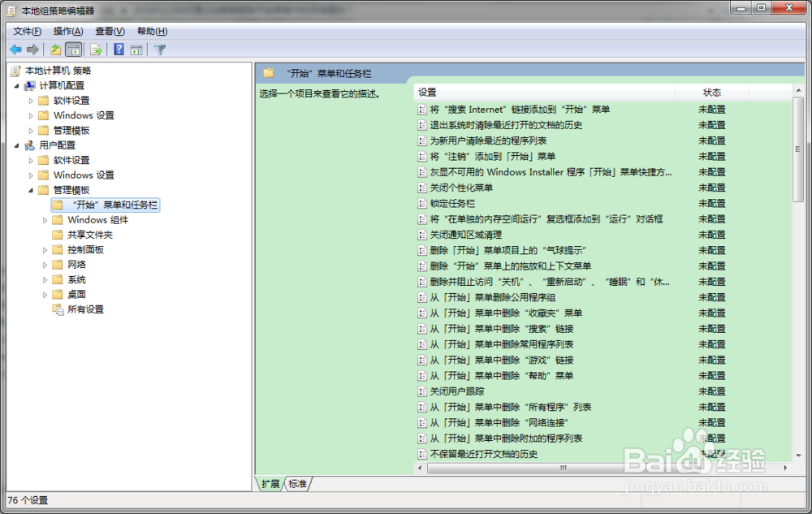Select 共享文件夹 in the tree
The width and height of the screenshot is (812, 514).
point(90,235)
